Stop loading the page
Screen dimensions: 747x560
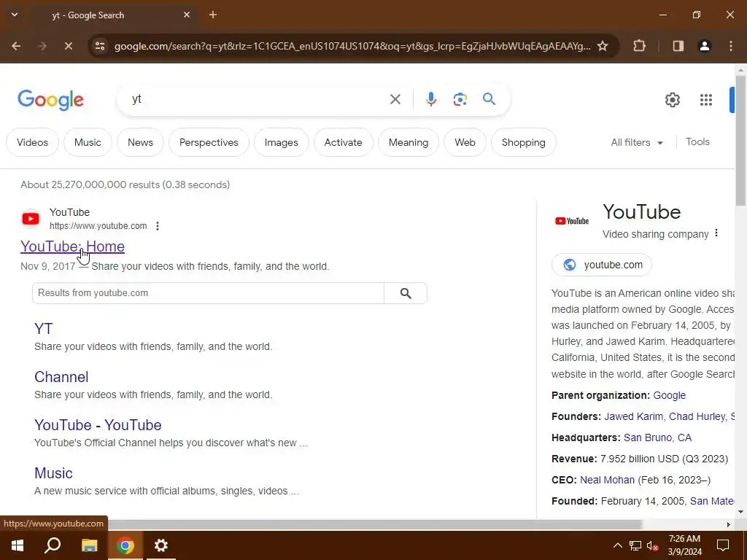[68, 46]
